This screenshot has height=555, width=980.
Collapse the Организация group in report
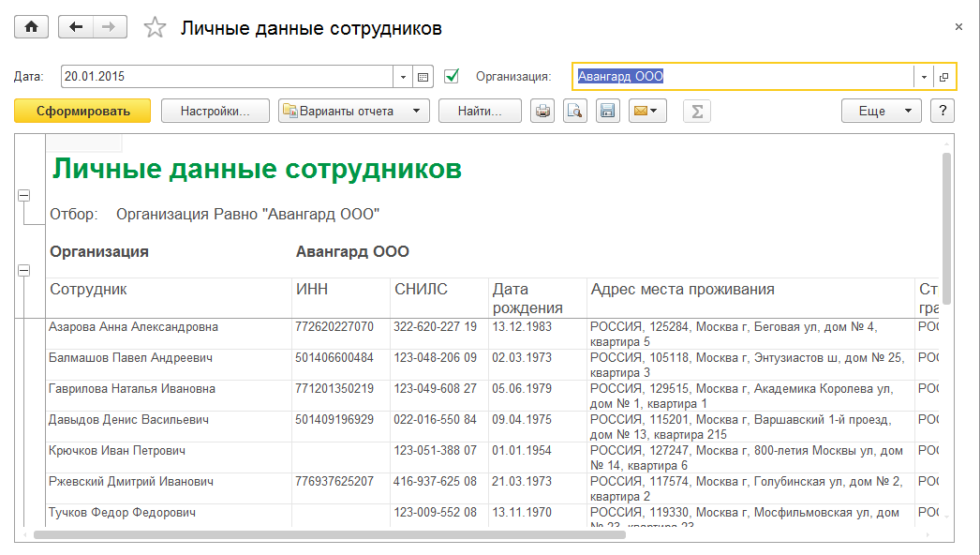[24, 270]
